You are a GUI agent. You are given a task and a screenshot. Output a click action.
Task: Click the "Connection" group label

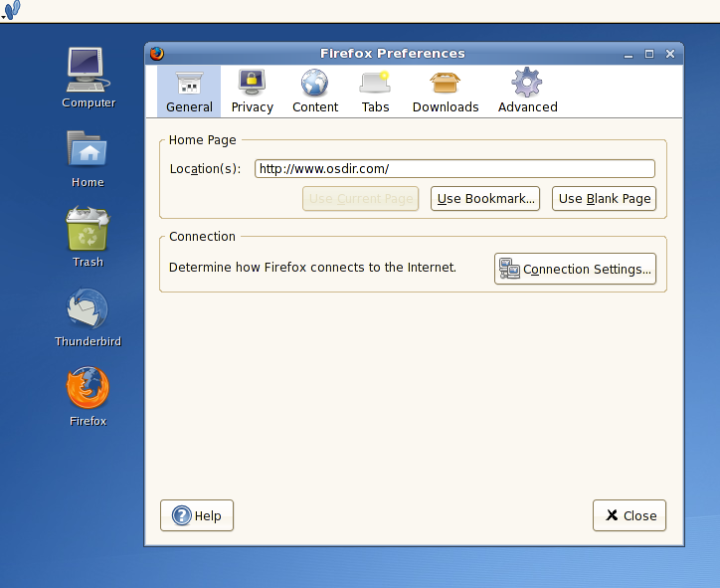(202, 237)
